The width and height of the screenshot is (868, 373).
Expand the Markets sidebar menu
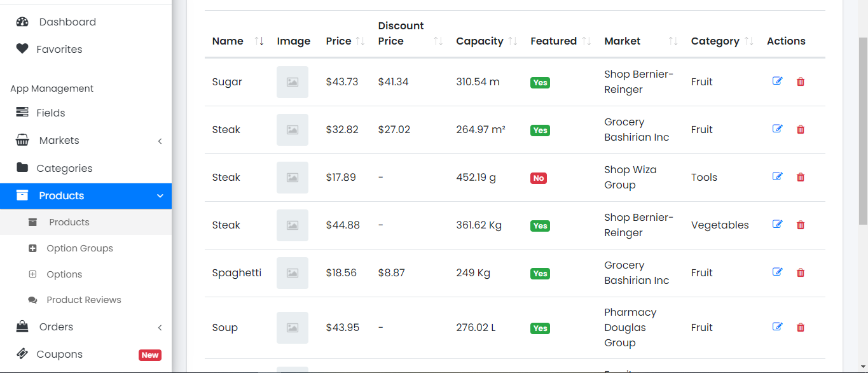point(160,141)
